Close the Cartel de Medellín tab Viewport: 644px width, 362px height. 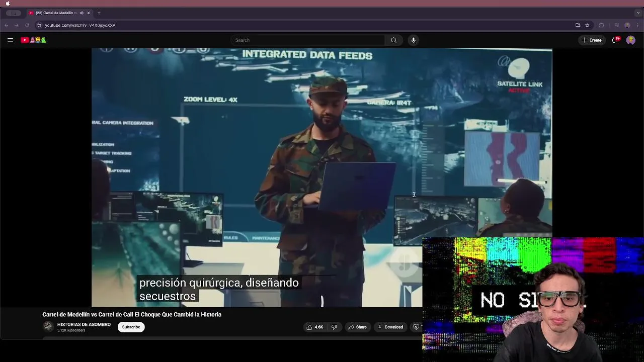coord(89,13)
